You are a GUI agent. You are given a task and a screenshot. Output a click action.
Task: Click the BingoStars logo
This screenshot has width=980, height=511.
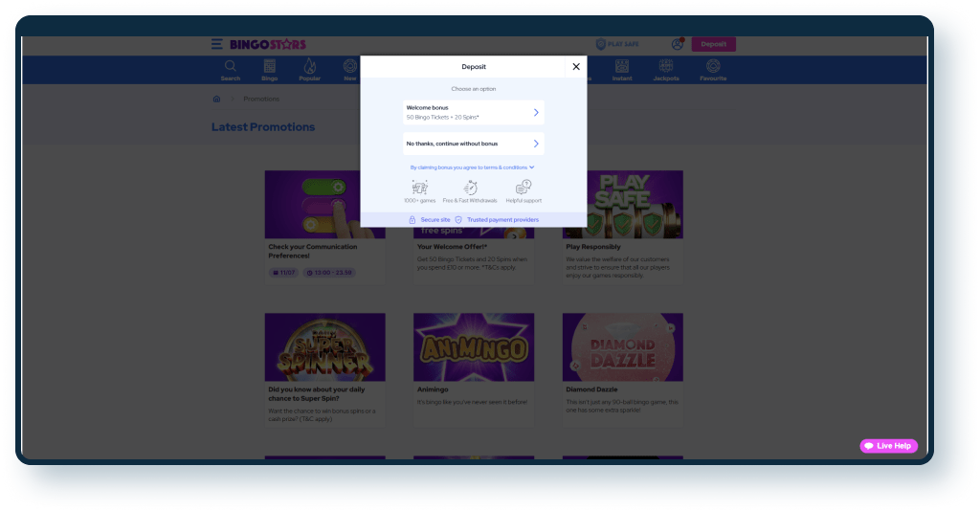pos(255,44)
